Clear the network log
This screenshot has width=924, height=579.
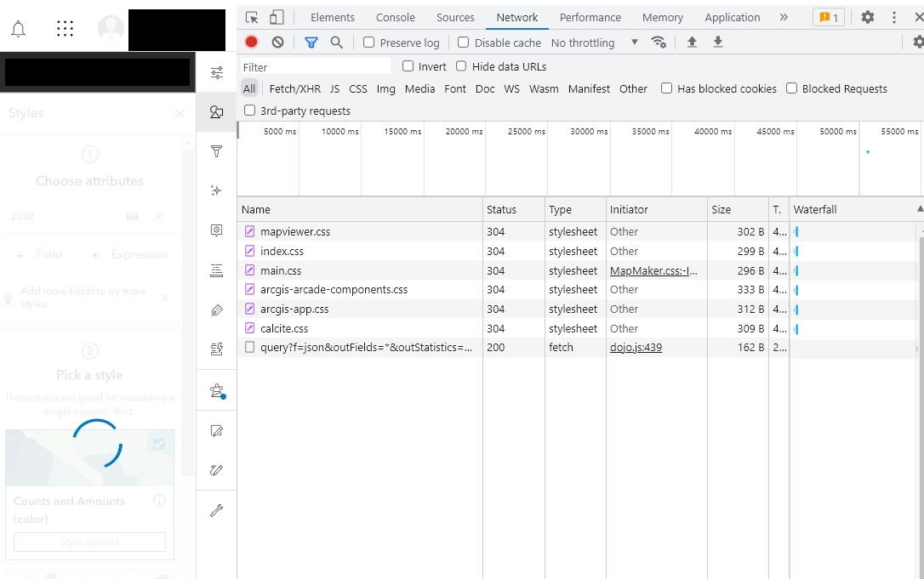pos(277,43)
